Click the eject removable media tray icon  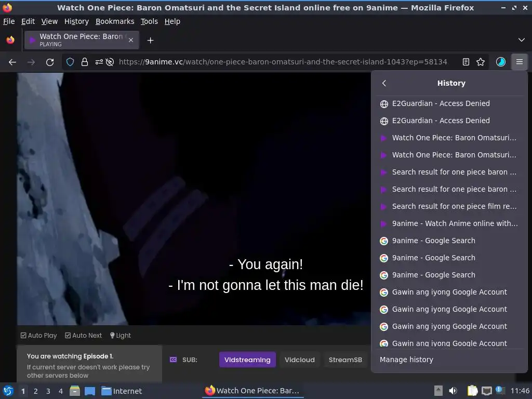[438, 391]
